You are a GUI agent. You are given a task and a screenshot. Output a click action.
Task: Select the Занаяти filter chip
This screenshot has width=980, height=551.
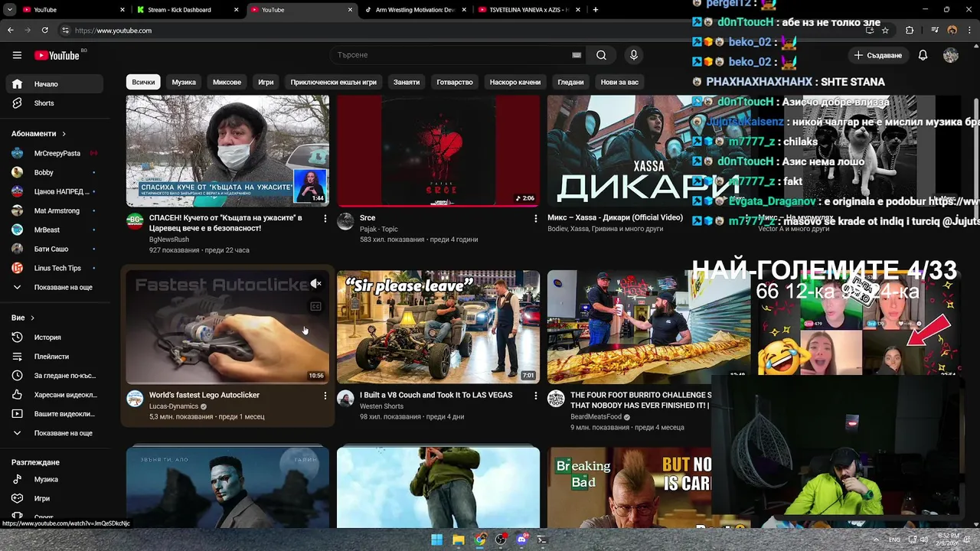[x=407, y=82]
